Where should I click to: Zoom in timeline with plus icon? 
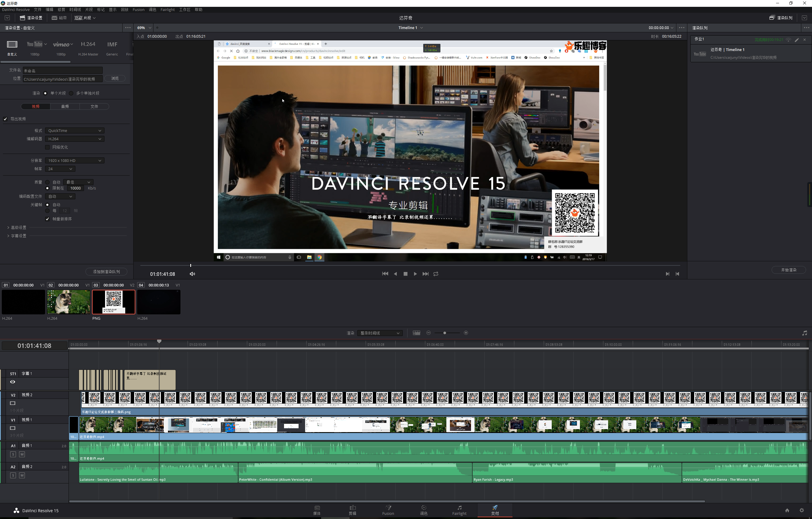pyautogui.click(x=466, y=333)
